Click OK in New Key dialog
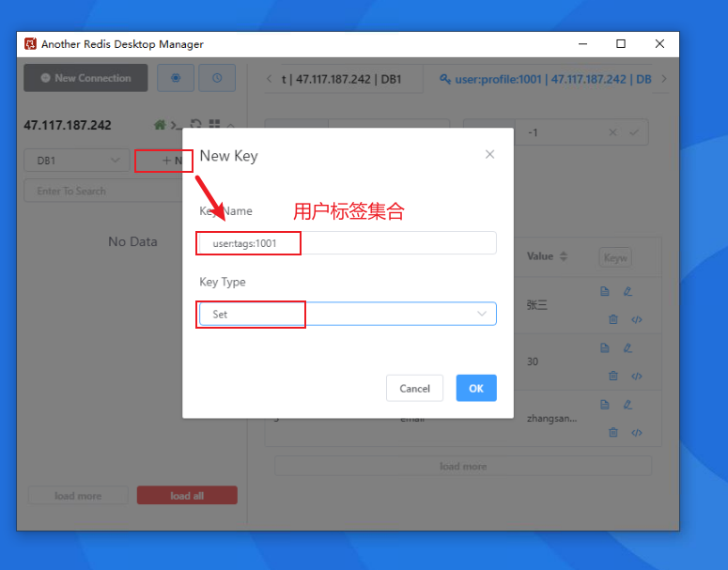Viewport: 728px width, 570px height. (476, 388)
